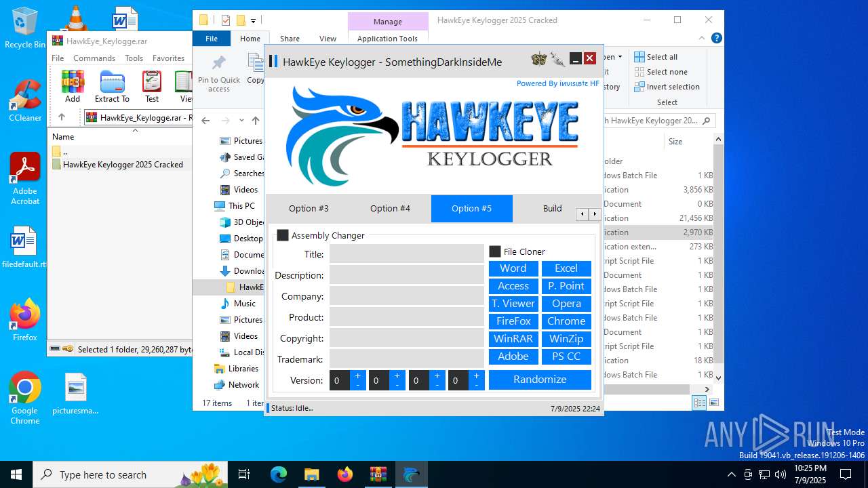The width and height of the screenshot is (868, 488).
Task: Enable the File Cloner checkbox
Action: click(x=495, y=251)
